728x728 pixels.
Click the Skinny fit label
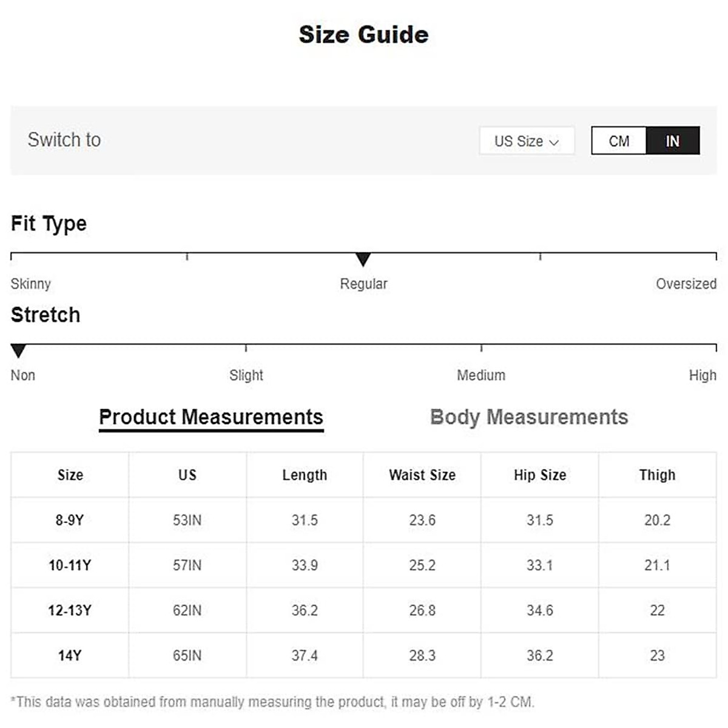click(31, 284)
